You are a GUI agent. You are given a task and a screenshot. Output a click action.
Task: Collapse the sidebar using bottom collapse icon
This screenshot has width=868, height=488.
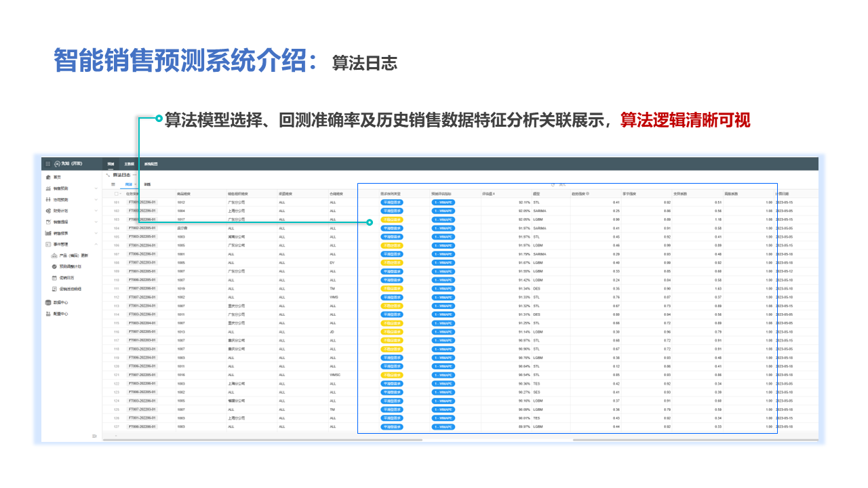point(95,436)
